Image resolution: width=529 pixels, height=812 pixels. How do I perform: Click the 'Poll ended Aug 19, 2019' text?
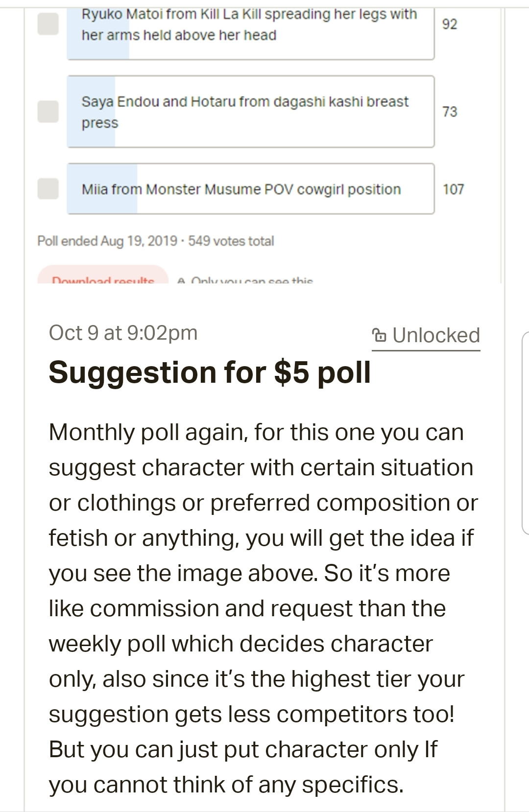107,241
